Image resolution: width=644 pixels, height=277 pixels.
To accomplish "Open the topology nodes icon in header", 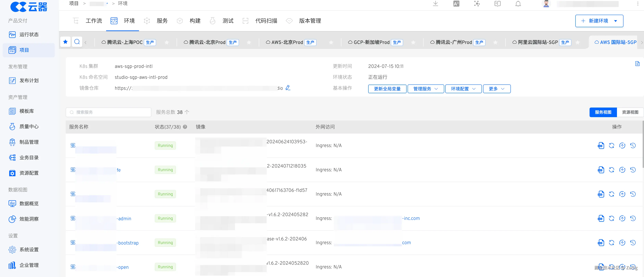I will 477,3.
